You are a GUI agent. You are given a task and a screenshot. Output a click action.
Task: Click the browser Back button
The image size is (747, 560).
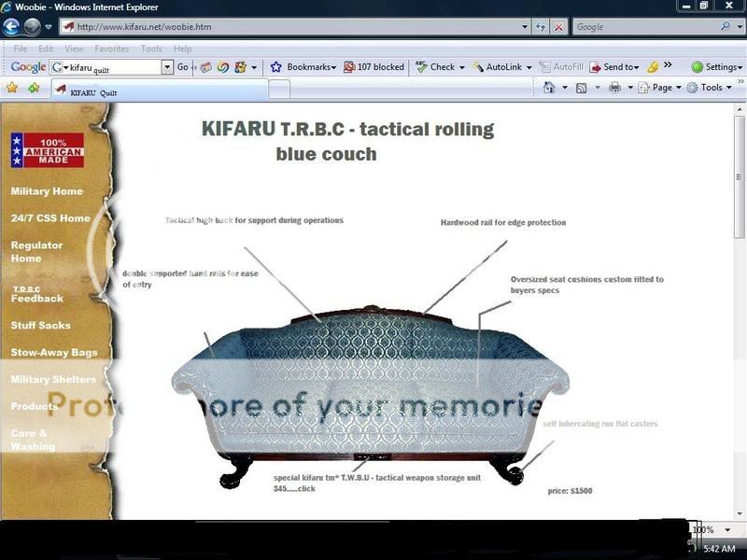click(x=11, y=27)
